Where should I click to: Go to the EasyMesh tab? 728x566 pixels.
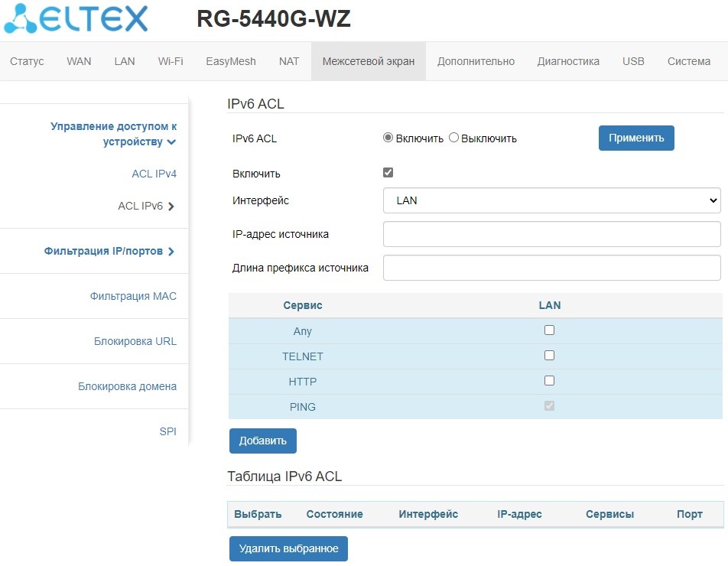231,61
